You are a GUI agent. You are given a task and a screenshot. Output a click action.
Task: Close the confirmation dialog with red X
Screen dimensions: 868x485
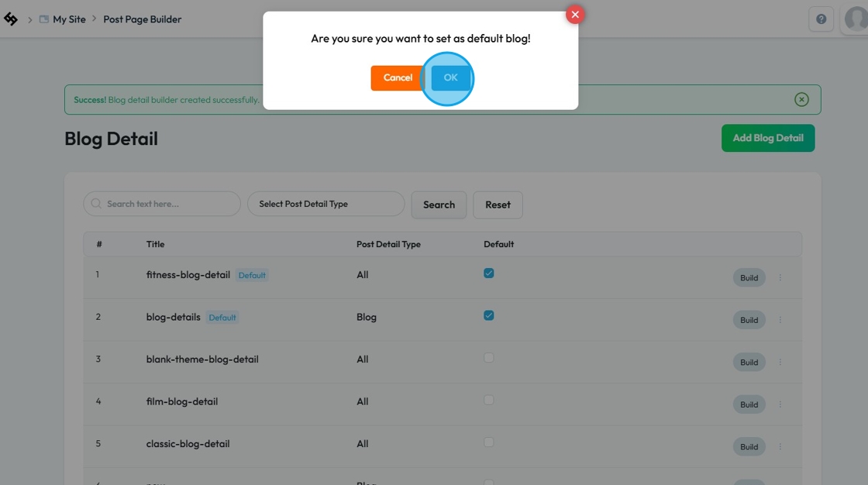pos(575,15)
